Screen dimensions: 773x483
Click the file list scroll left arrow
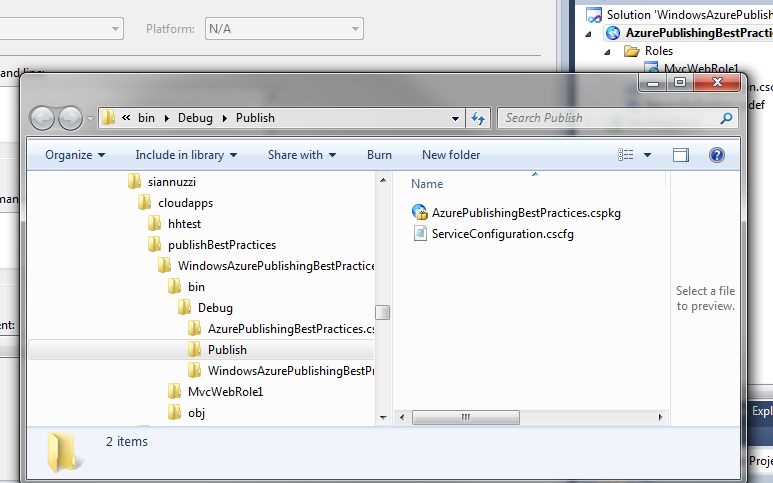coord(402,417)
